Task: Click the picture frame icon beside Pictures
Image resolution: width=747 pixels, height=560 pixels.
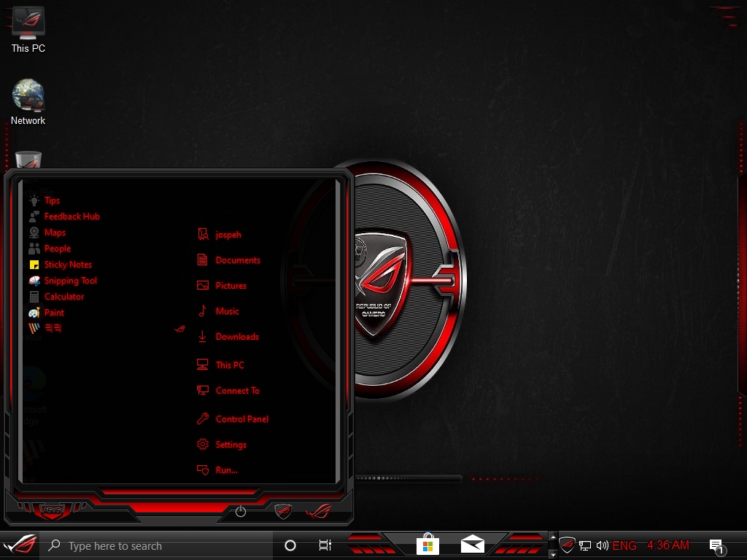Action: click(203, 286)
